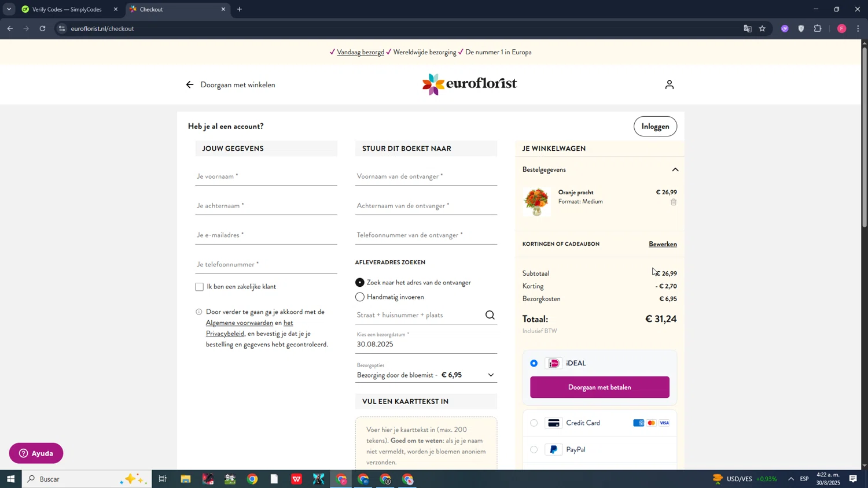The height and width of the screenshot is (488, 868).
Task: Click the card message text area
Action: point(426,443)
